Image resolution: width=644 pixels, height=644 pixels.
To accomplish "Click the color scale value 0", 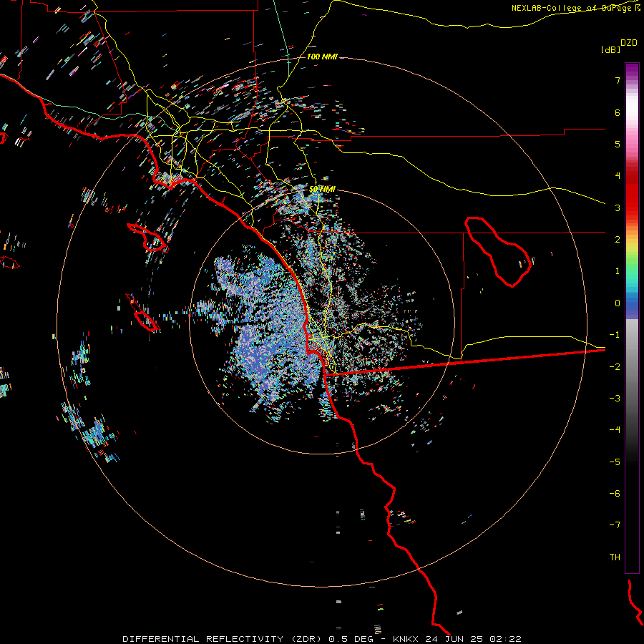I will click(618, 303).
